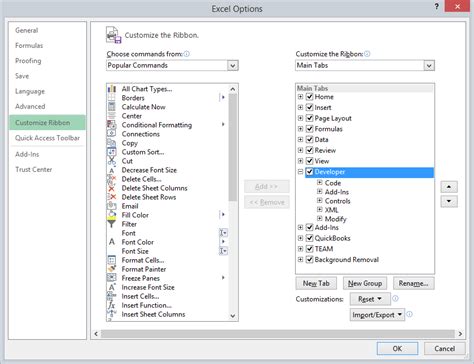474x364 pixels.
Task: Click the Custom Sort icon
Action: [x=112, y=152]
